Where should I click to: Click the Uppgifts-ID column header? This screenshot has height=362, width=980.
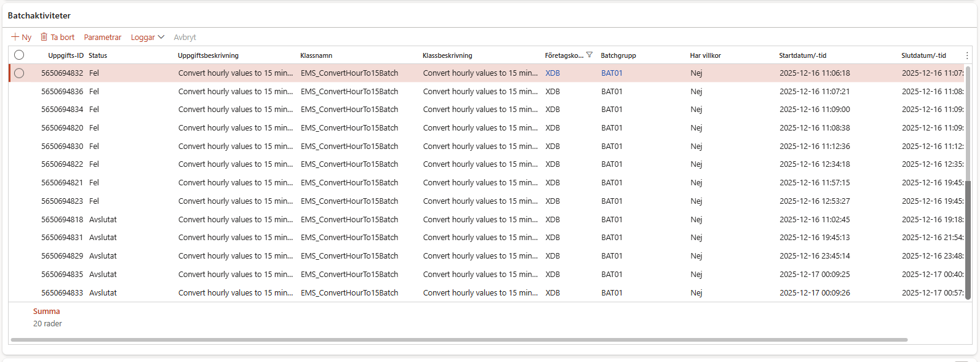click(66, 55)
